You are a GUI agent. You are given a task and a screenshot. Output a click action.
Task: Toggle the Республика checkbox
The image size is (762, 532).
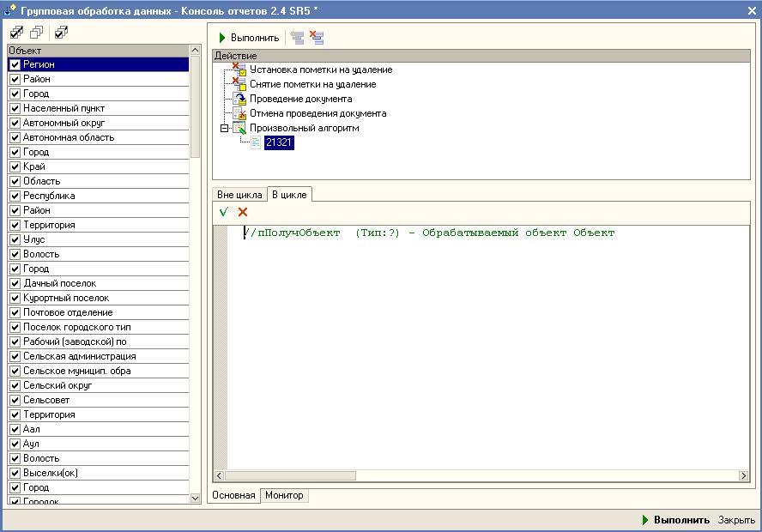15,196
